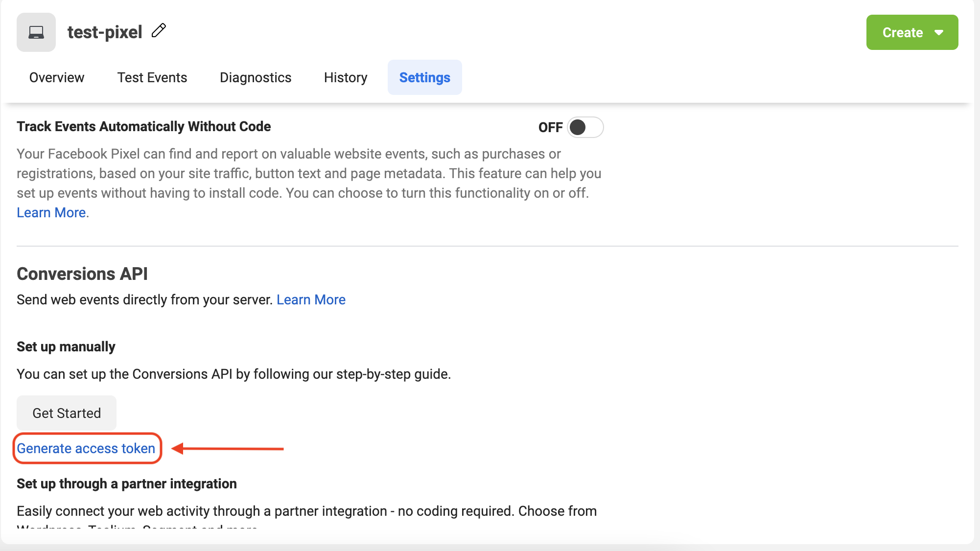Click the Conversions API heading

[82, 274]
